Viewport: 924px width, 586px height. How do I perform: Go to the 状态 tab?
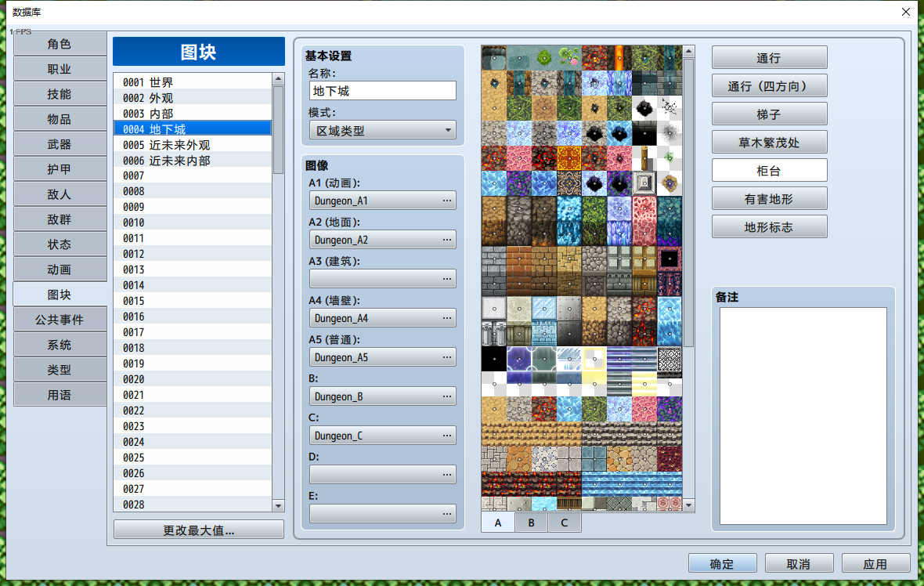point(60,244)
